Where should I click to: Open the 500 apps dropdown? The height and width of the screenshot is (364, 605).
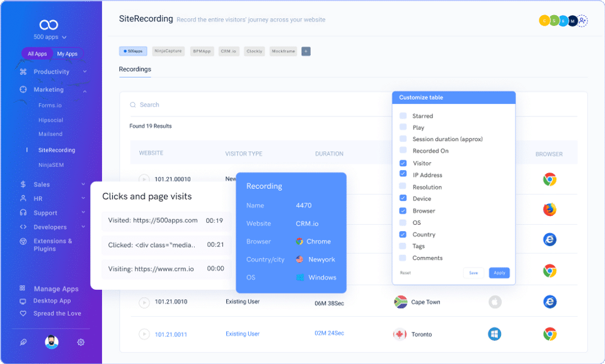click(50, 37)
